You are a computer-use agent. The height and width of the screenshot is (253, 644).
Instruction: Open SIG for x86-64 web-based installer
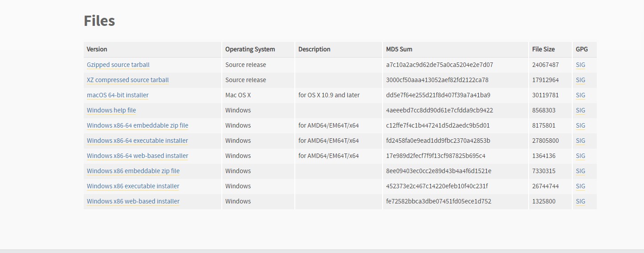580,156
